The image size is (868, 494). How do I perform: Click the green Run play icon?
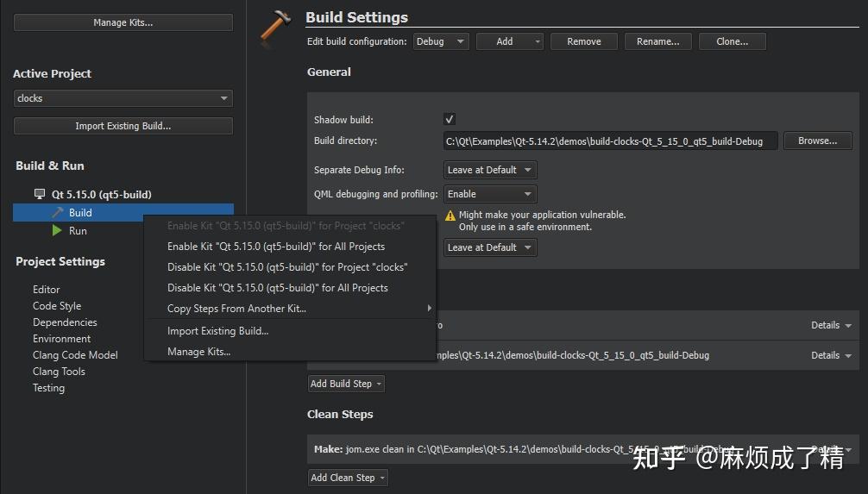point(57,231)
